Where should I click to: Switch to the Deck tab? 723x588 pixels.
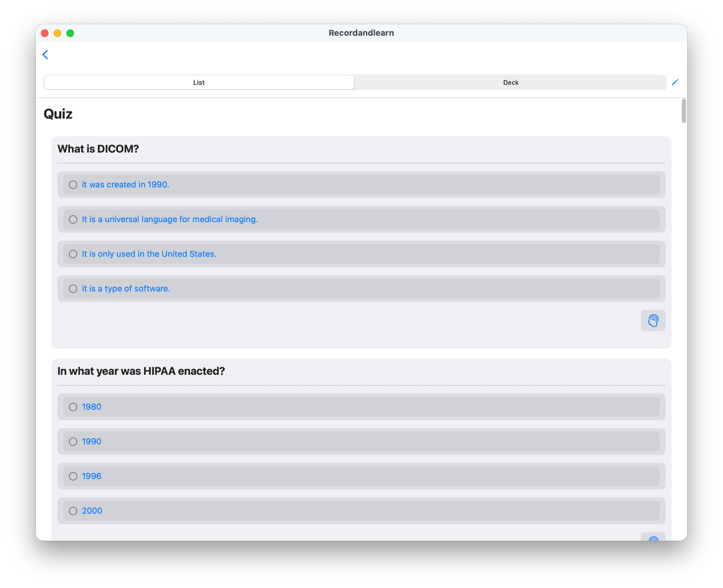pyautogui.click(x=511, y=82)
